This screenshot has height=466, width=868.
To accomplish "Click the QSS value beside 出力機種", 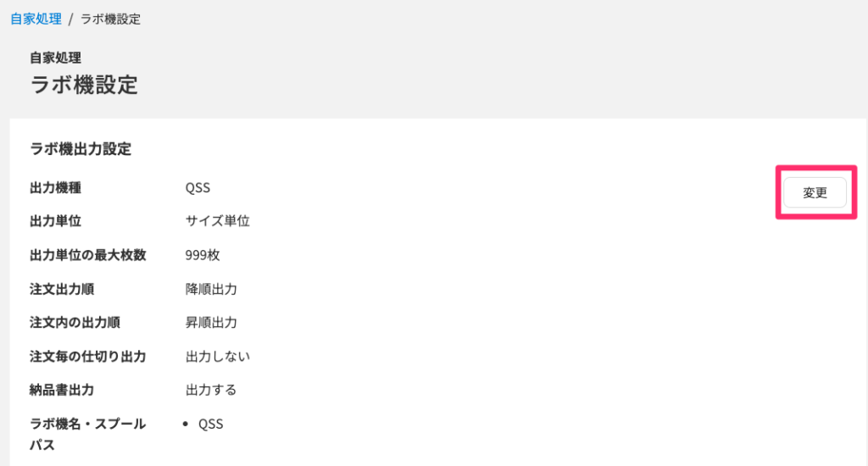I will pos(198,187).
